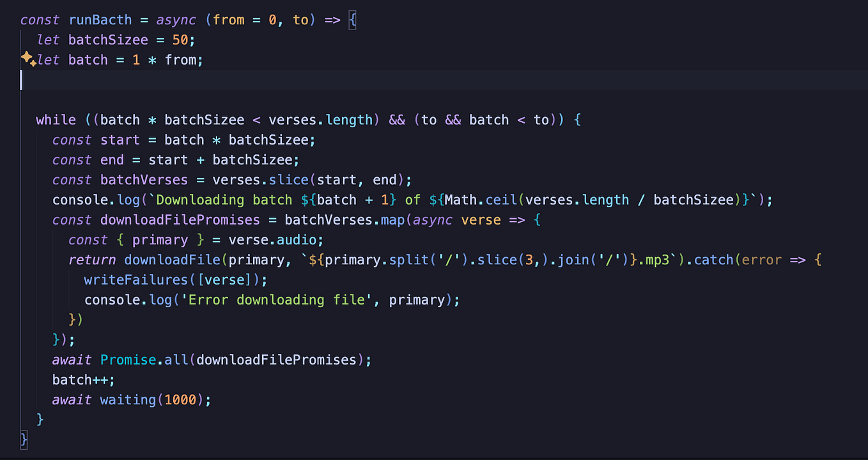Select the Promise.all expression
This screenshot has height=460, width=868.
click(x=143, y=360)
